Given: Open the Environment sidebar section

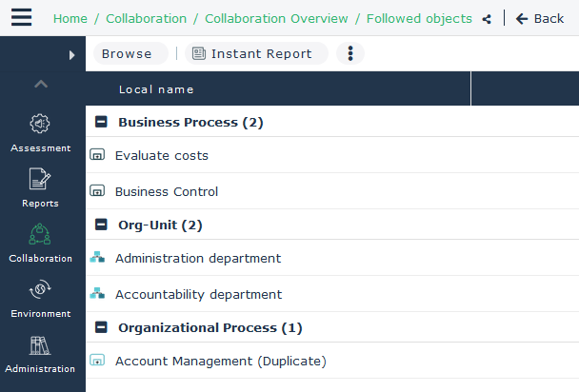Looking at the screenshot, I should pyautogui.click(x=40, y=298).
